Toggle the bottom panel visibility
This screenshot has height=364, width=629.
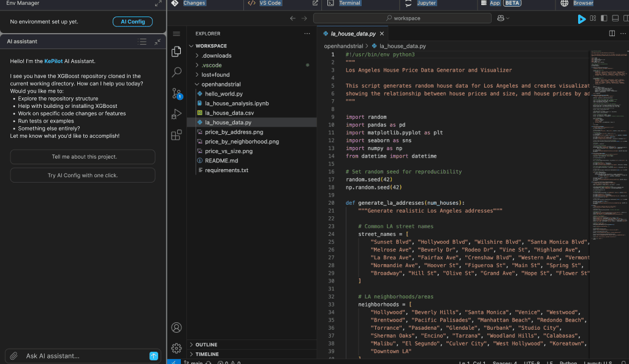click(x=615, y=18)
